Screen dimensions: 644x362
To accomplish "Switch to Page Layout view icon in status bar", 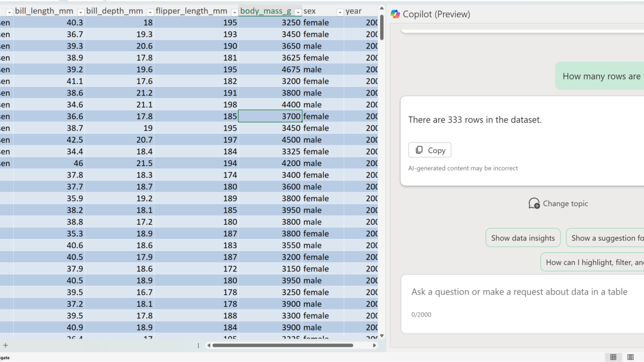I will pos(630,357).
